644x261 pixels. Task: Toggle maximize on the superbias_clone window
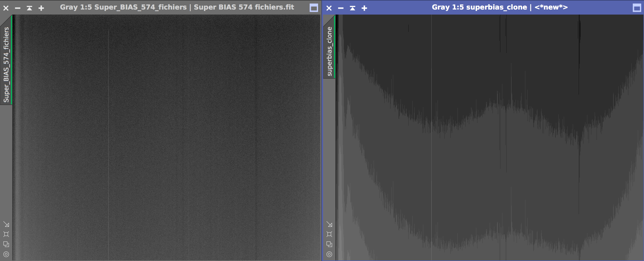click(x=636, y=8)
